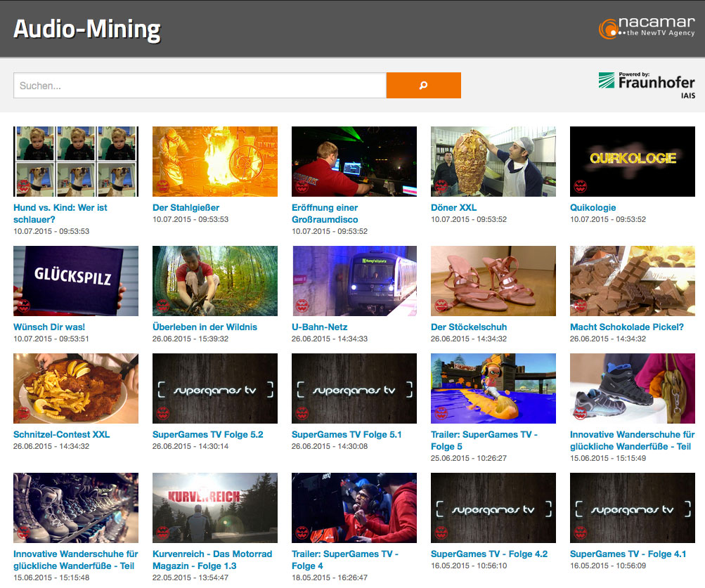Click the date '18.05.2015 - 16:26:47'
705x588 pixels.
point(330,577)
